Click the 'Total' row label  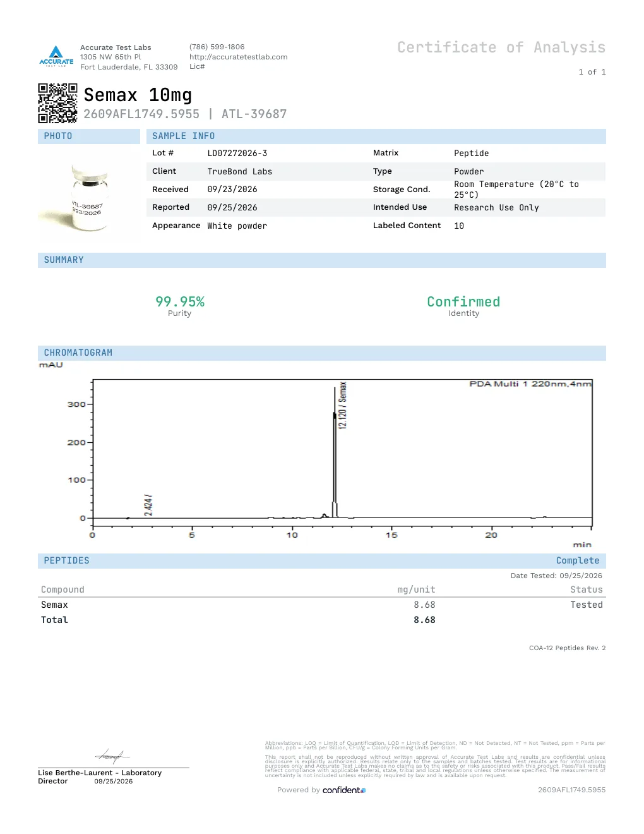(x=54, y=620)
